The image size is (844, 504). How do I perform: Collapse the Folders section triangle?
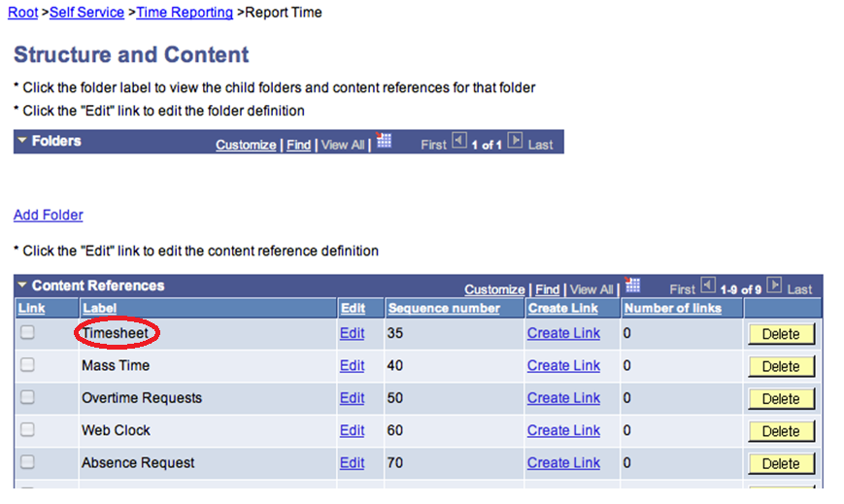coord(21,142)
